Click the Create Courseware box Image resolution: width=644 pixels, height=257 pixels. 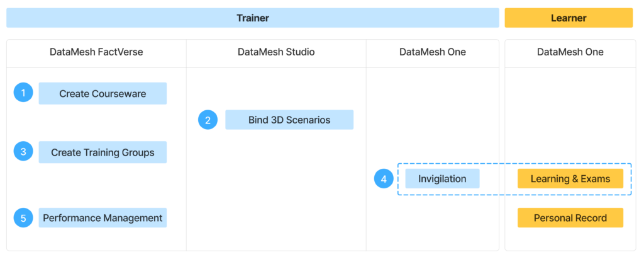pyautogui.click(x=103, y=93)
